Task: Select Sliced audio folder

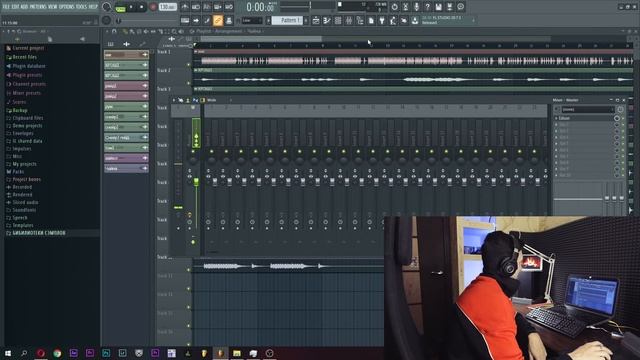Action: (22, 202)
